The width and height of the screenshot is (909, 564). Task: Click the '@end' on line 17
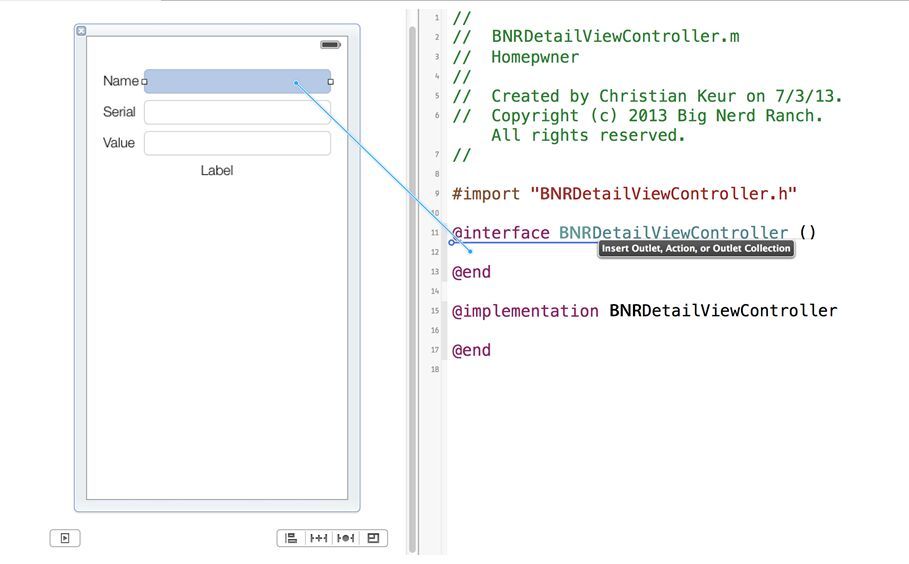(471, 350)
